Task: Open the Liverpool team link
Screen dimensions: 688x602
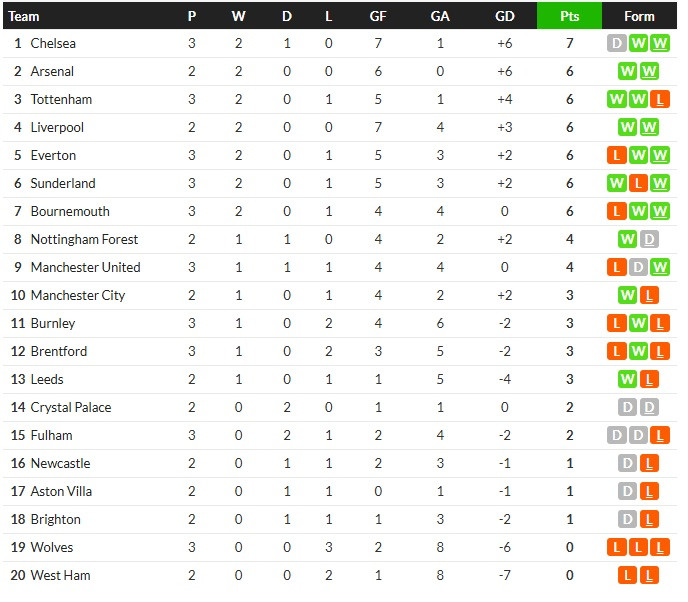Action: coord(57,127)
